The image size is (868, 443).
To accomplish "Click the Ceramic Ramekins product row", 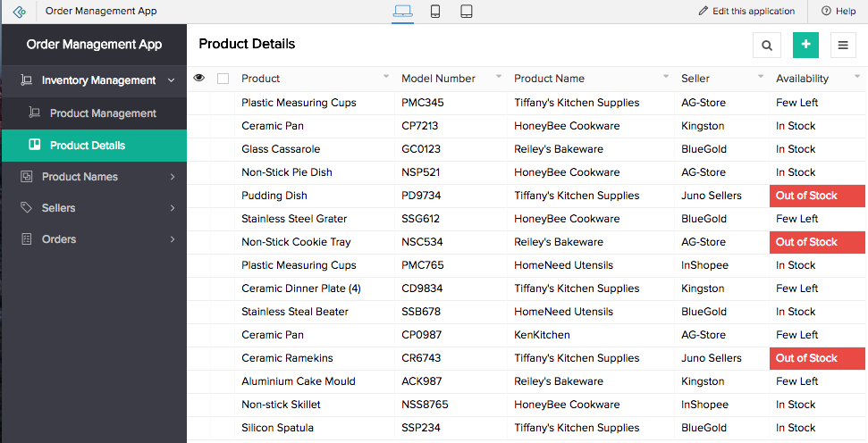I will [287, 358].
